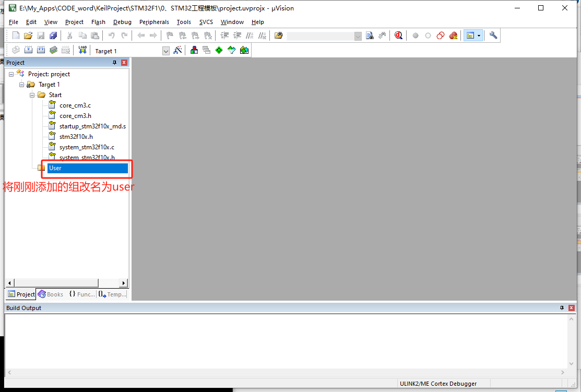Open the View menu
This screenshot has height=392, width=581.
pos(51,22)
